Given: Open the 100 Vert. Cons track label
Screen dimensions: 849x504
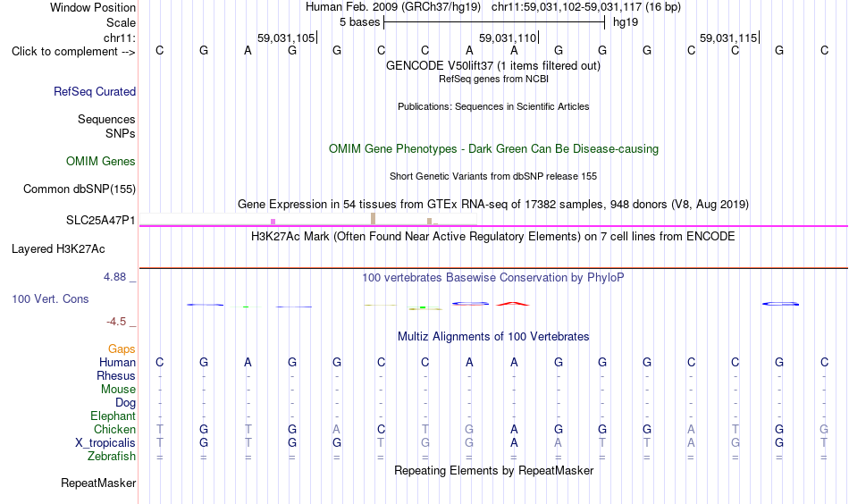Looking at the screenshot, I should 50,298.
